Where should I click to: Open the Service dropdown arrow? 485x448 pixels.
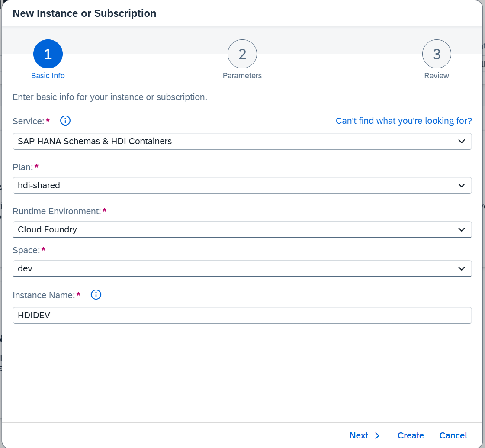[462, 142]
